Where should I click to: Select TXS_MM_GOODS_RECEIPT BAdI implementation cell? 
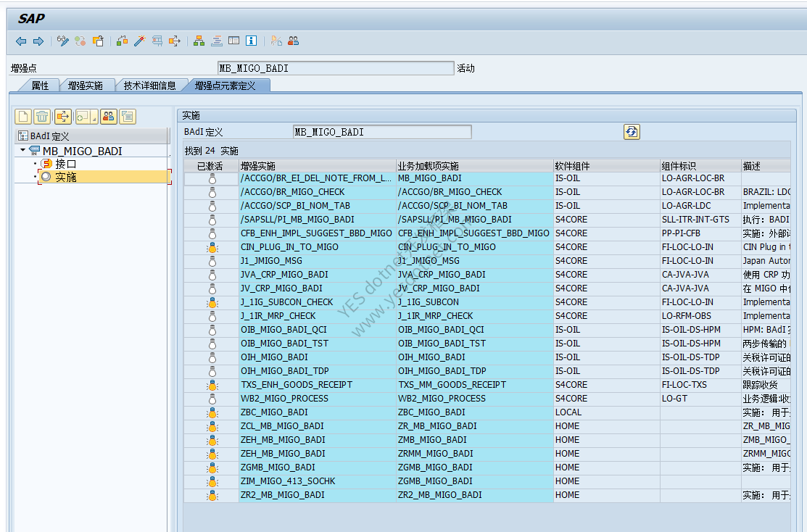coord(474,385)
